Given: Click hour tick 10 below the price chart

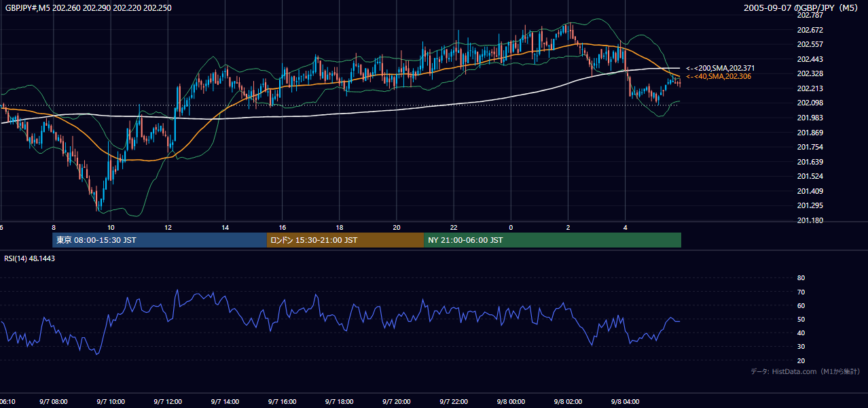Looking at the screenshot, I should (x=110, y=227).
